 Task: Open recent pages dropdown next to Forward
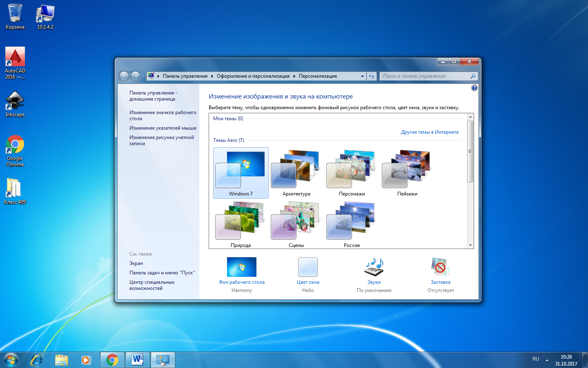point(143,76)
